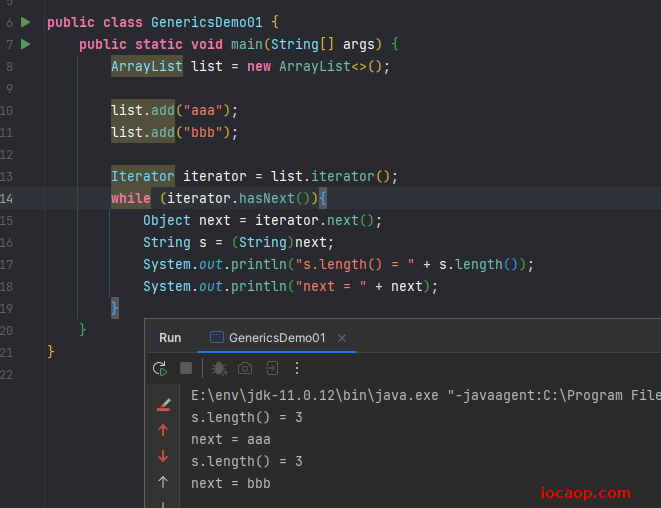
Task: Click red up arrow in console sidebar
Action: point(163,430)
